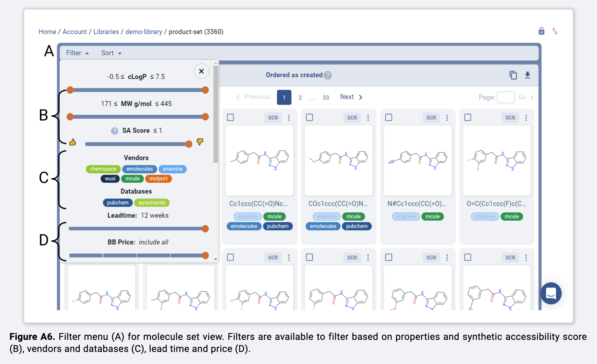Select checkbox on N#Cc1ccc molecule card
The width and height of the screenshot is (597, 364).
389,117
